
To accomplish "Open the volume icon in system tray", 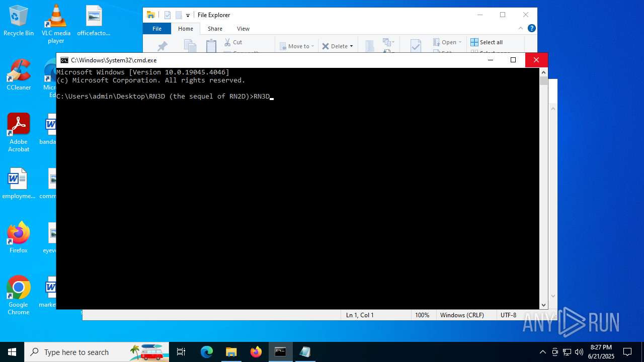I will click(579, 352).
